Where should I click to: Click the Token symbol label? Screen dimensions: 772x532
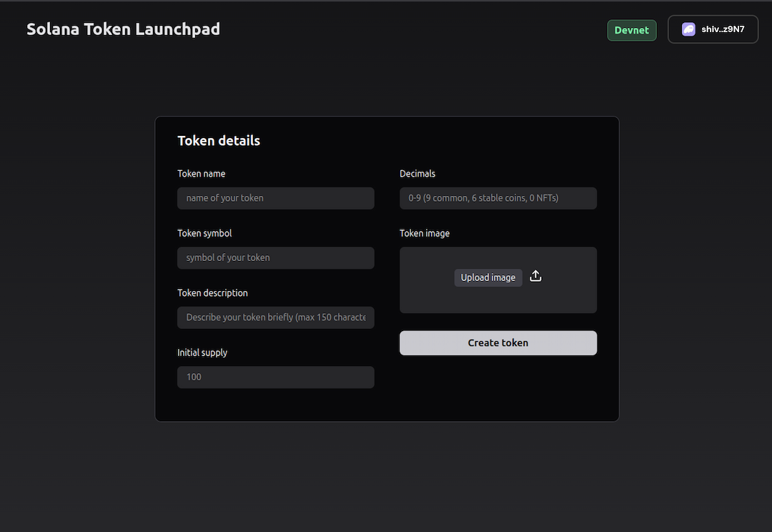(x=204, y=232)
